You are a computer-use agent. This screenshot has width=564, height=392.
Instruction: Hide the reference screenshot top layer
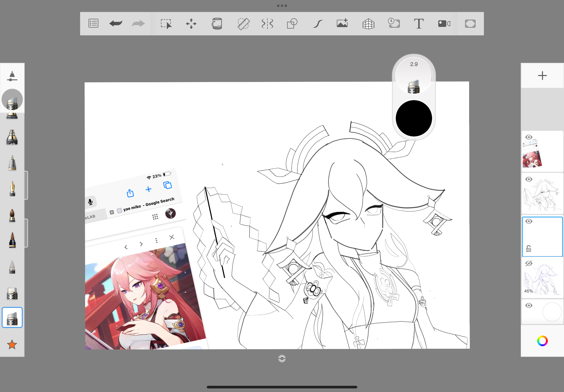tap(529, 137)
